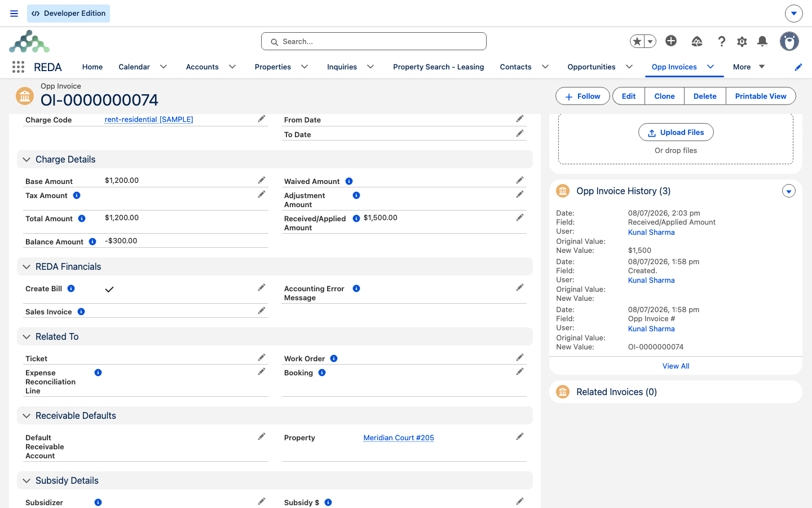Collapse the Related To section

pyautogui.click(x=27, y=337)
